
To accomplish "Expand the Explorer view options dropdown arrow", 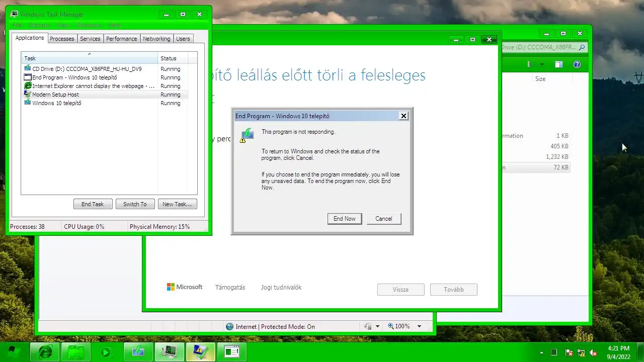I will click(x=542, y=64).
